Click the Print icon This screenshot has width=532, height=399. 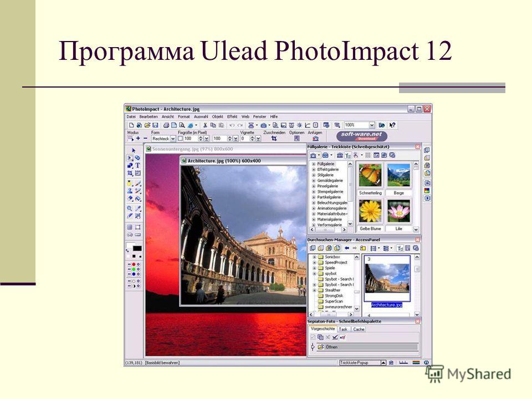tap(166, 125)
